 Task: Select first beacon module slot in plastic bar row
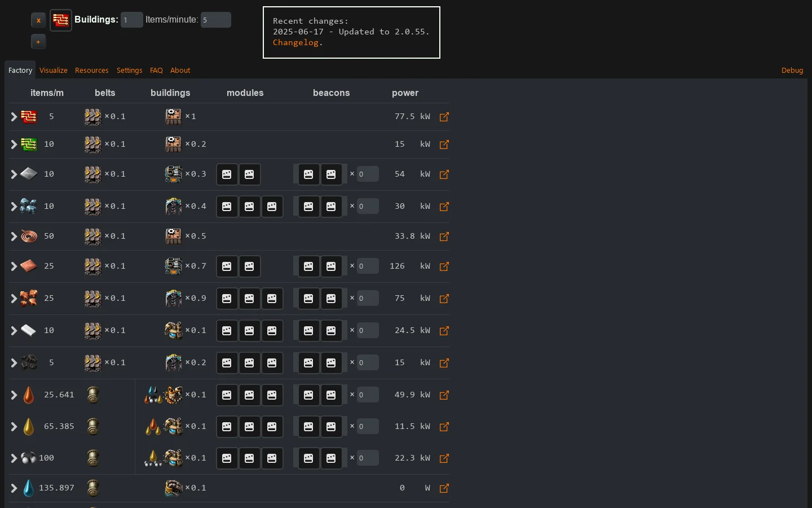pos(308,331)
